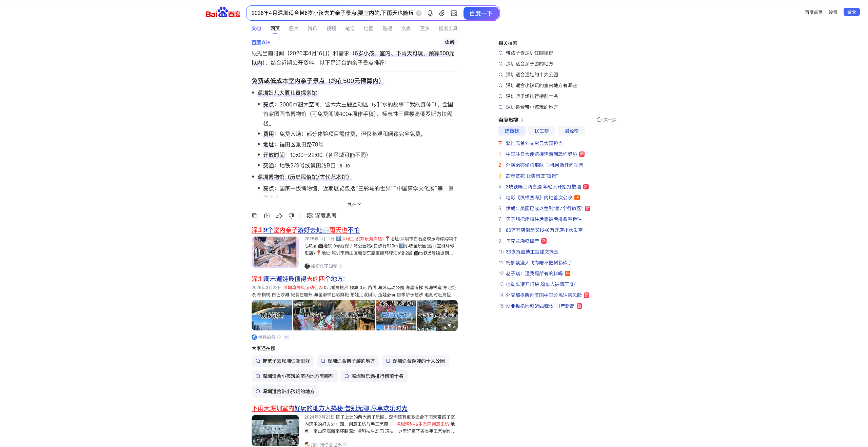Switch to the 图片 search tab
The image size is (868, 447).
tap(293, 28)
